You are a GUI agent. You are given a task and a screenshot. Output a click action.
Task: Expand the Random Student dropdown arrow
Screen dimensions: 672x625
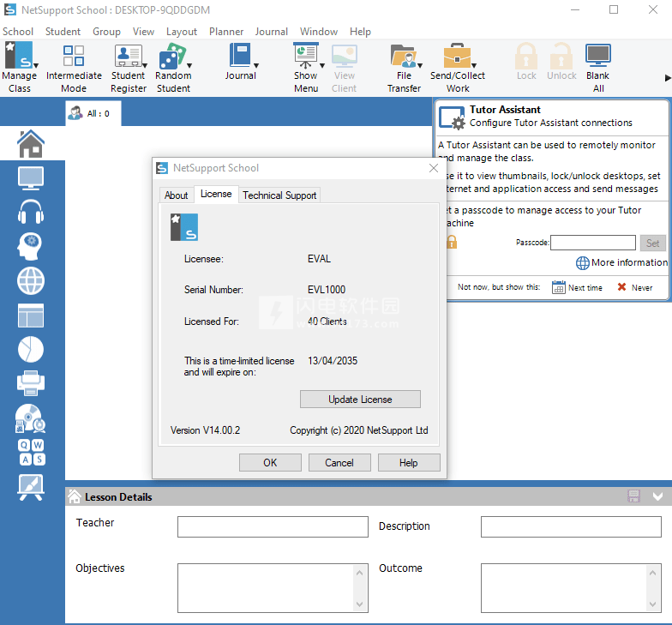pos(189,65)
